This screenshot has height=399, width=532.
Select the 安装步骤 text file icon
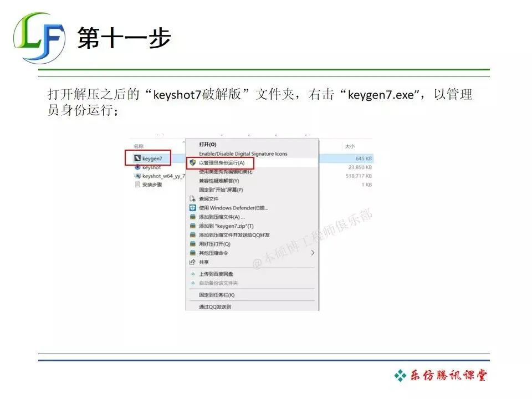(137, 185)
